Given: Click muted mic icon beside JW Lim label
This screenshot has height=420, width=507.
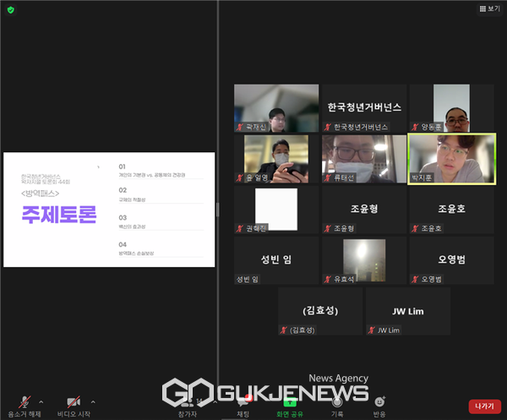Looking at the screenshot, I should pyautogui.click(x=371, y=330).
